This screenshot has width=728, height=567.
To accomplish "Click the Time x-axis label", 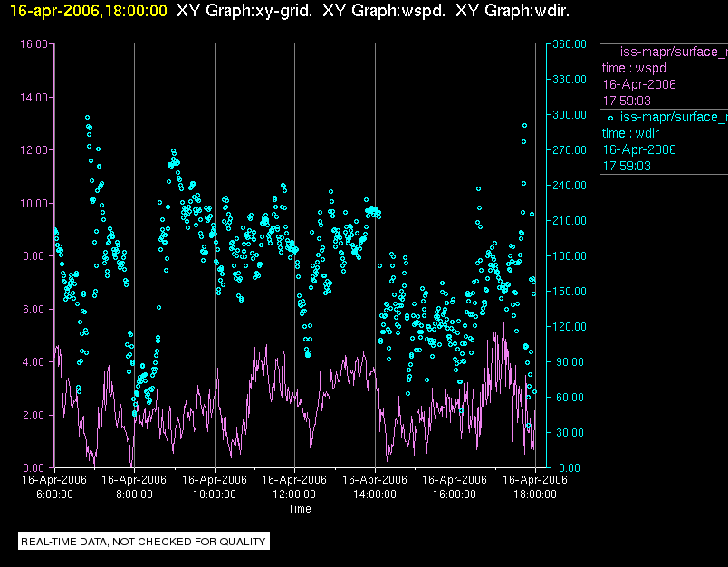I will point(300,509).
